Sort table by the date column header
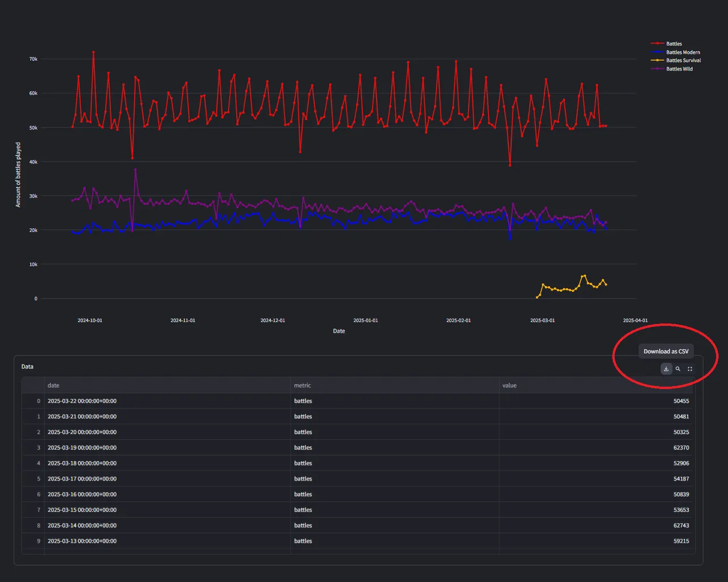Screen dimensions: 728x582 click(167, 385)
